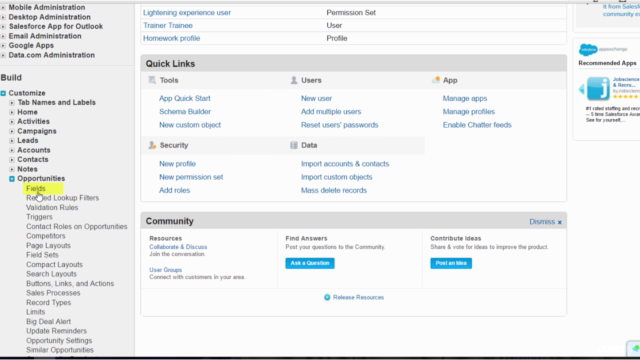Open Fields under Opportunities
This screenshot has height=360, width=640.
(x=36, y=189)
